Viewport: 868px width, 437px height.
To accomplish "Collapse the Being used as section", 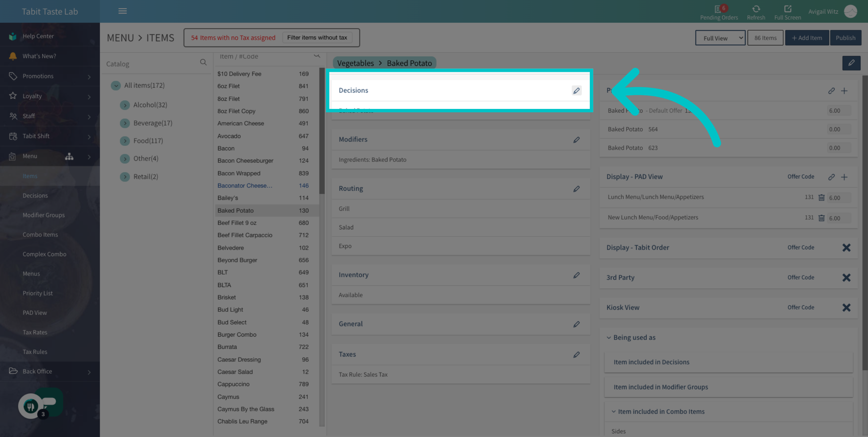I will tap(609, 338).
